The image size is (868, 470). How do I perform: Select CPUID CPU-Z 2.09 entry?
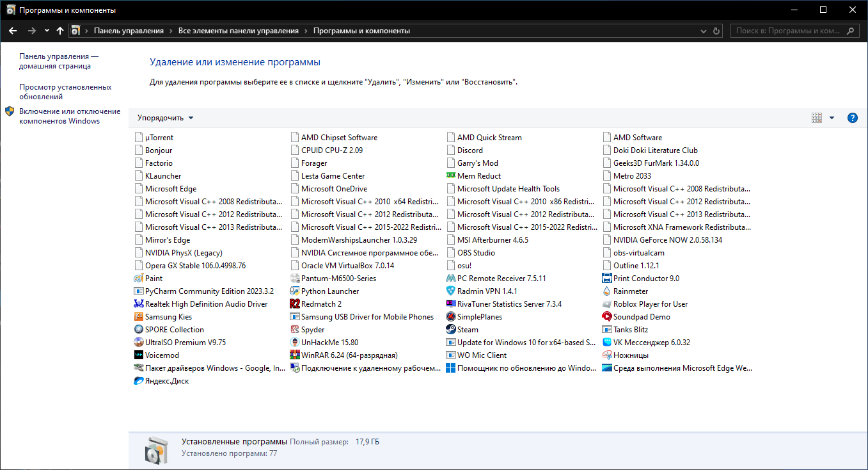click(x=327, y=150)
